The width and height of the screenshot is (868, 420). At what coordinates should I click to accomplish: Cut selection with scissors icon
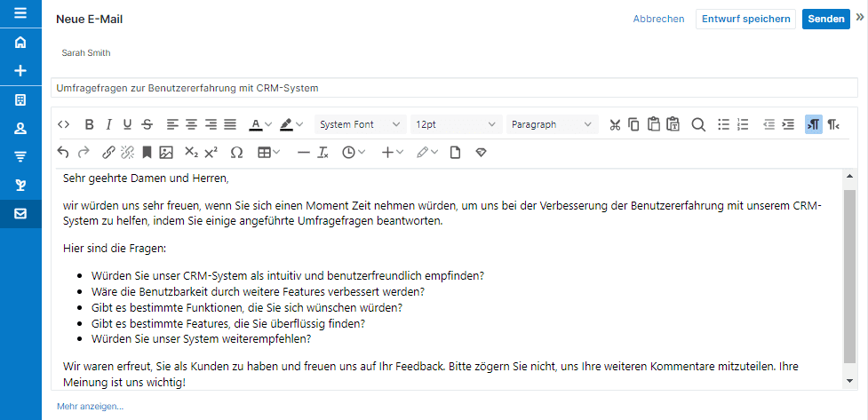pos(615,124)
